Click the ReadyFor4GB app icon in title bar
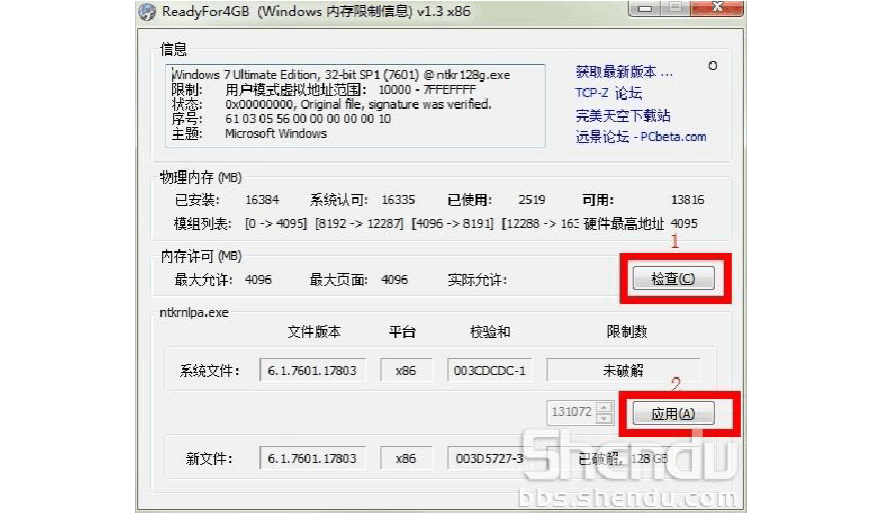The height and width of the screenshot is (513, 893). [148, 12]
